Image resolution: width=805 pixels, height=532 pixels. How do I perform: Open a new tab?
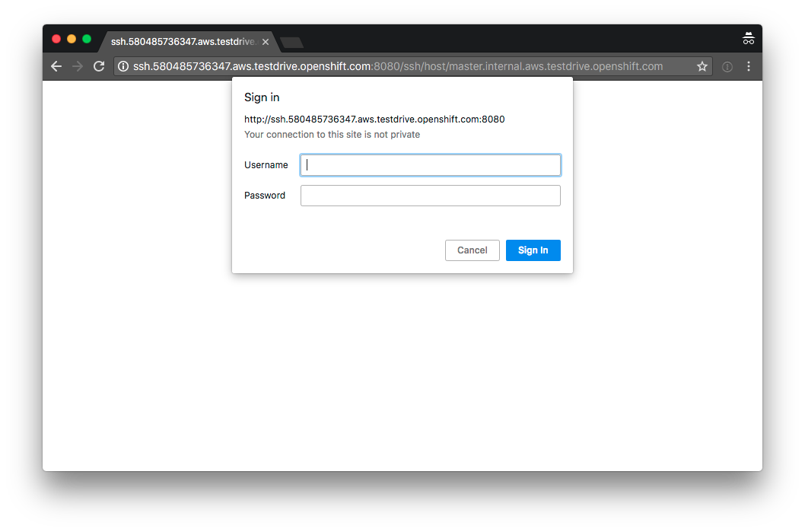(x=291, y=43)
